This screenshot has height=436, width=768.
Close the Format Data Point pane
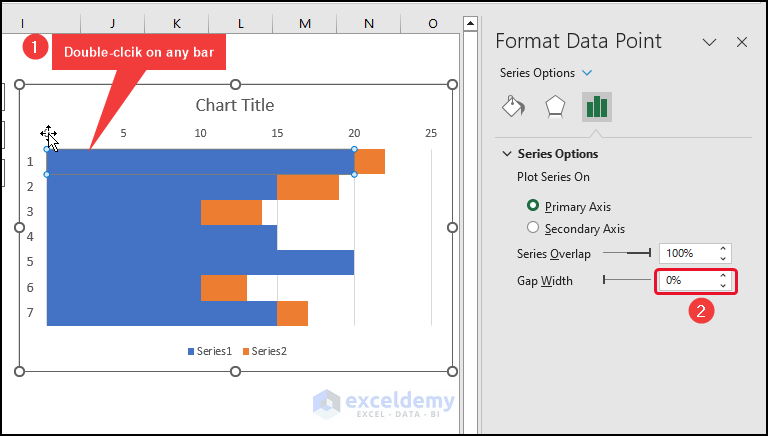click(x=742, y=42)
